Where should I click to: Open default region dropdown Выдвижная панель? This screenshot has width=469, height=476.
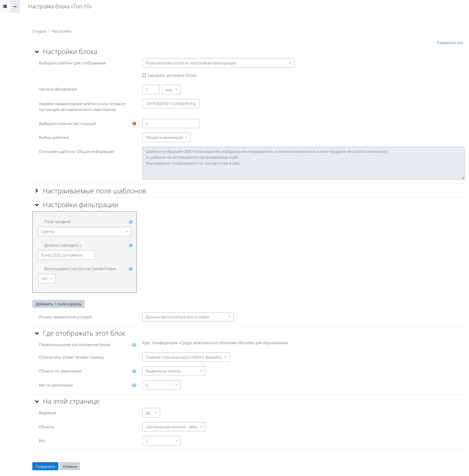[174, 371]
